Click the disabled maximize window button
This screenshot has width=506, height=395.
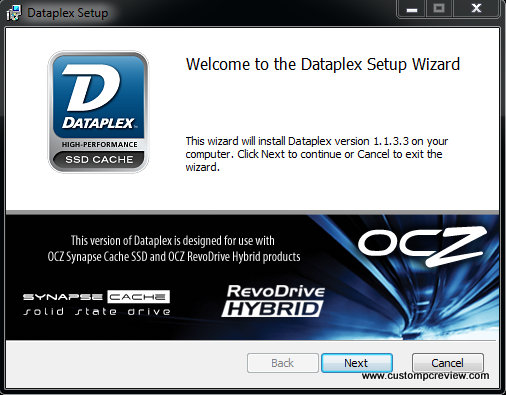439,9
